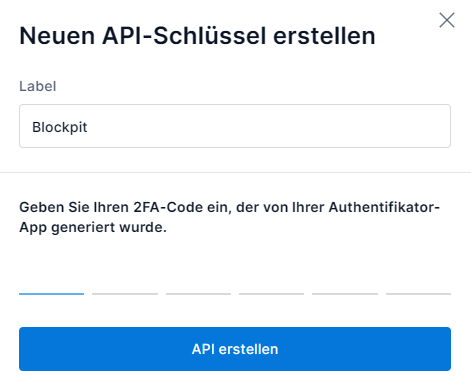Click 'App generiert wurde.' text line
This screenshot has height=392, width=471.
[x=93, y=228]
